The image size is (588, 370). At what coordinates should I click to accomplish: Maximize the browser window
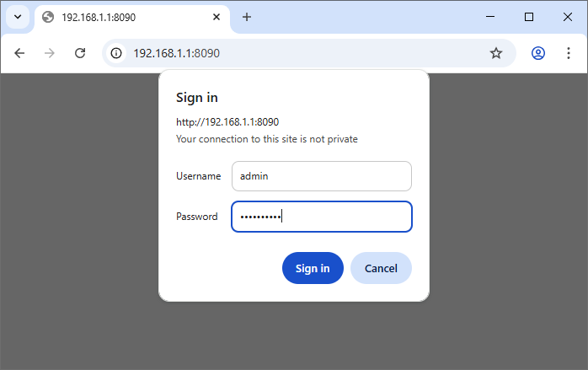pyautogui.click(x=529, y=17)
